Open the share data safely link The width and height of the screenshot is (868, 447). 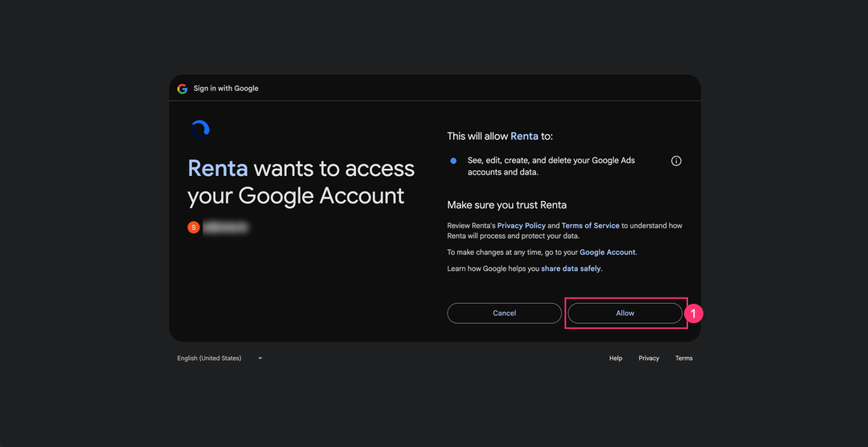[571, 269]
